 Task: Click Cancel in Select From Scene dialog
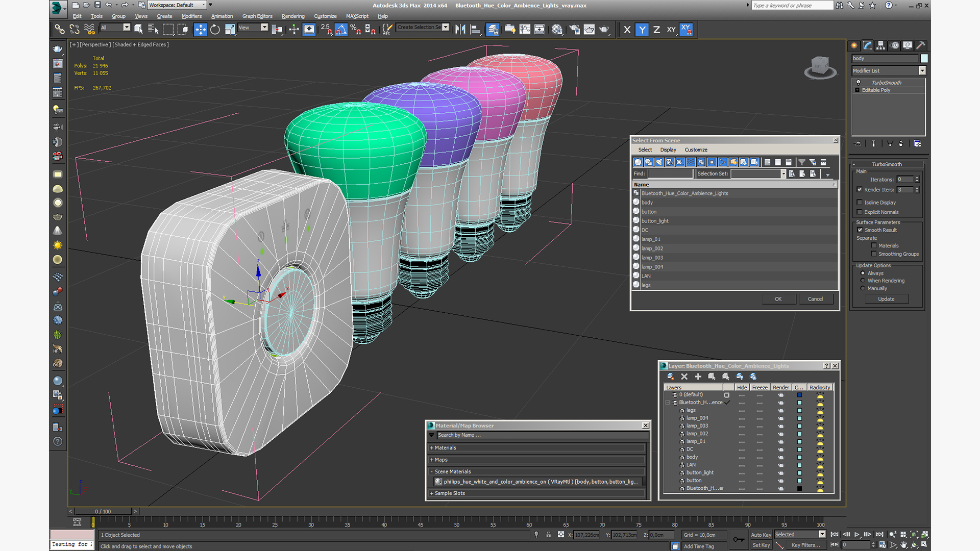[x=815, y=299]
